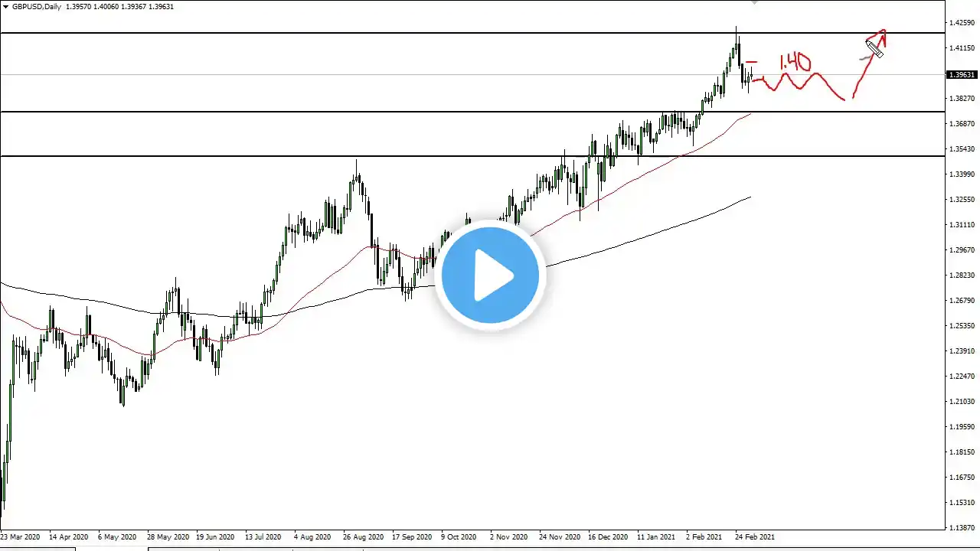Click the GBPUSD,Daily chart title text

click(x=37, y=7)
